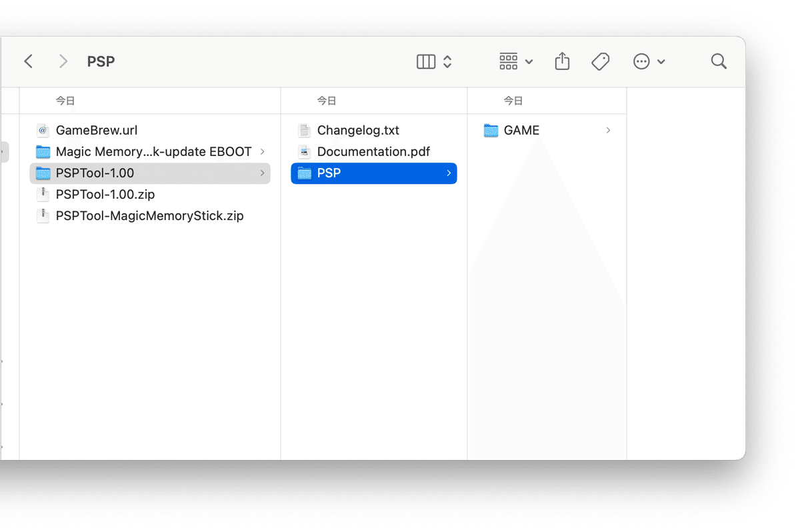
Task: Click the PSPTool-1.00 folder icon
Action: tap(43, 173)
